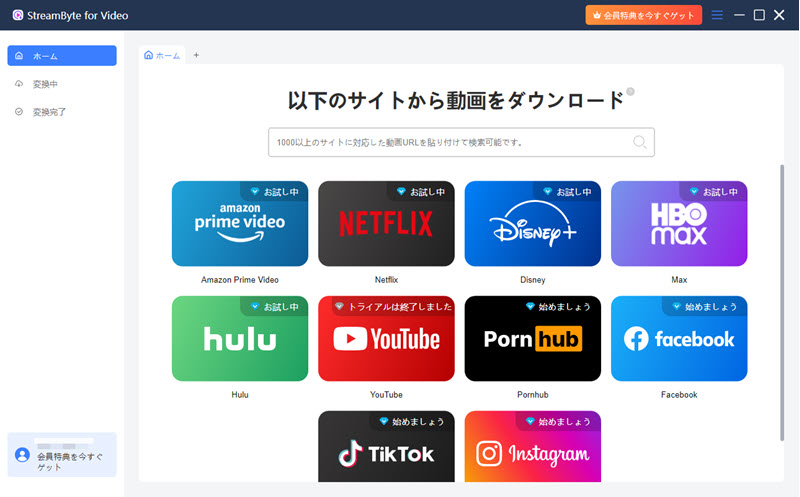Viewport: 800px width, 497px height.
Task: Open the HBO Max tile
Action: click(679, 223)
